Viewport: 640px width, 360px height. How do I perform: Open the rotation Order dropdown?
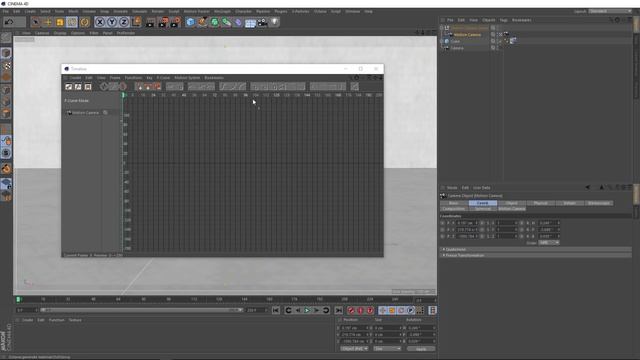pos(549,243)
